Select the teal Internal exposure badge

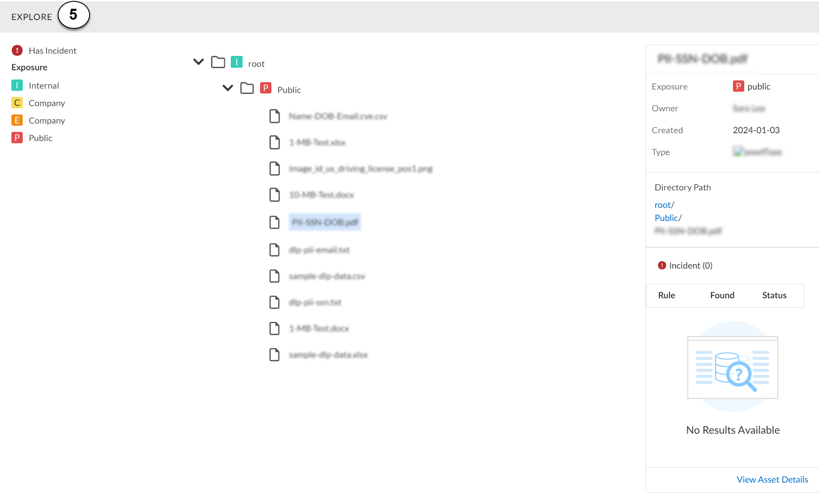pyautogui.click(x=17, y=86)
